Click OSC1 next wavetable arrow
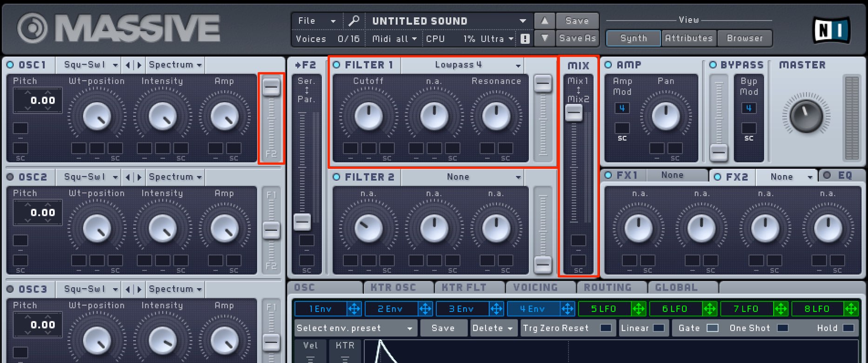868x363 pixels. pyautogui.click(x=139, y=65)
